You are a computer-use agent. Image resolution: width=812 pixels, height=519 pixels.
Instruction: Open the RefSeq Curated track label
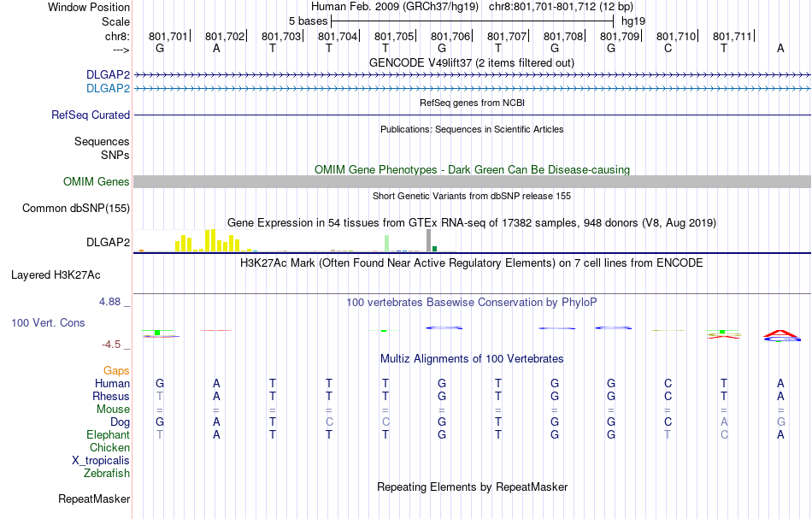[90, 115]
